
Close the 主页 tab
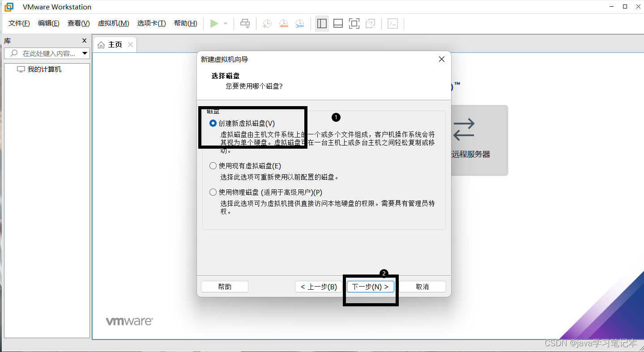point(130,44)
